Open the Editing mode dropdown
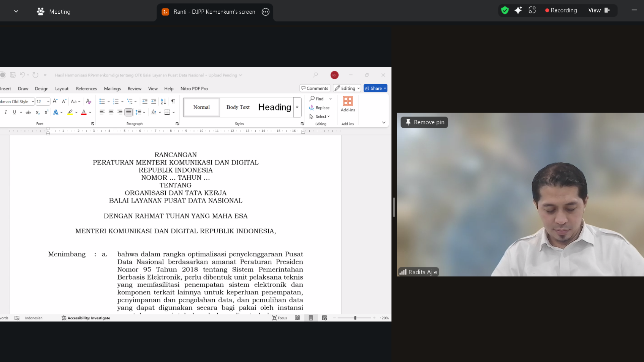Screen dimensions: 644x362 click(x=347, y=88)
